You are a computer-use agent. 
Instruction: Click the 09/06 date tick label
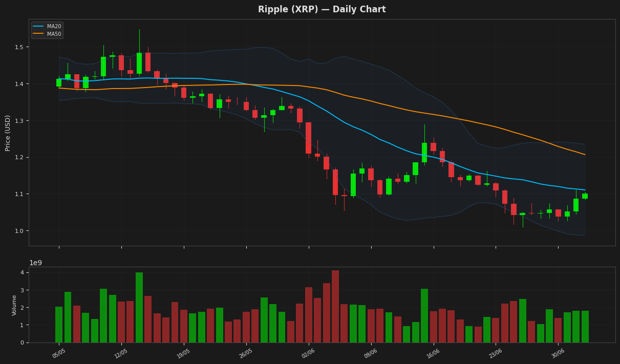[371, 353]
